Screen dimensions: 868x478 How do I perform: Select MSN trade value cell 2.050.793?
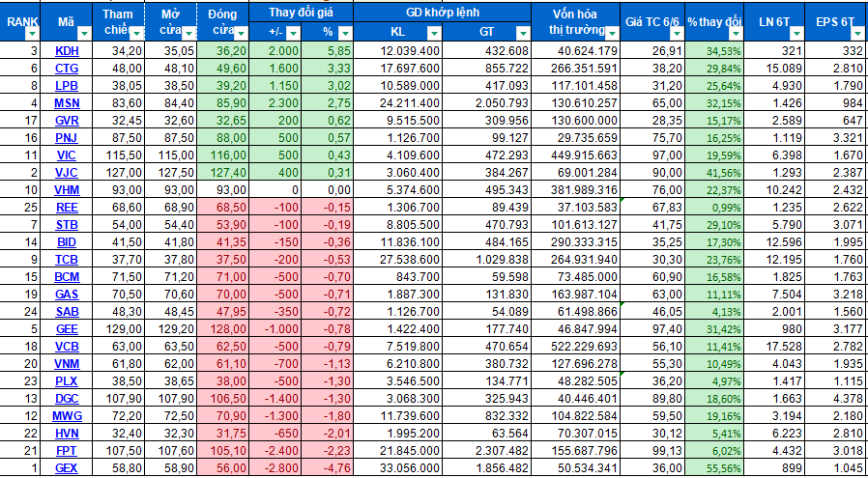(x=486, y=104)
